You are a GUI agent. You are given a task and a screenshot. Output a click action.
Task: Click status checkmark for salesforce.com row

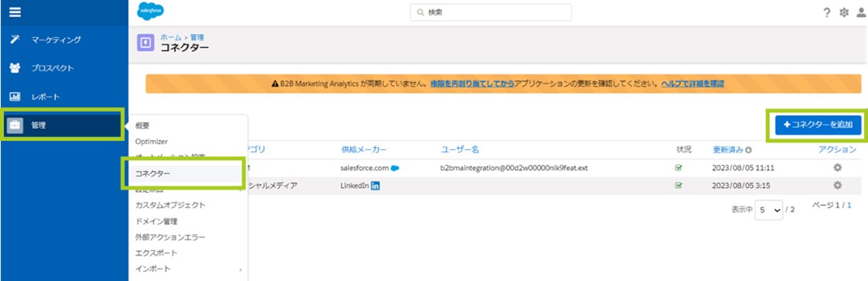point(678,168)
